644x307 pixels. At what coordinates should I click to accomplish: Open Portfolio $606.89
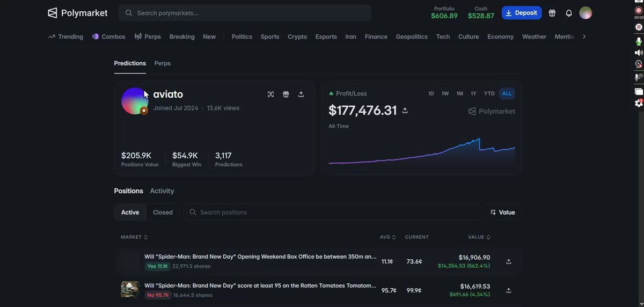click(444, 13)
